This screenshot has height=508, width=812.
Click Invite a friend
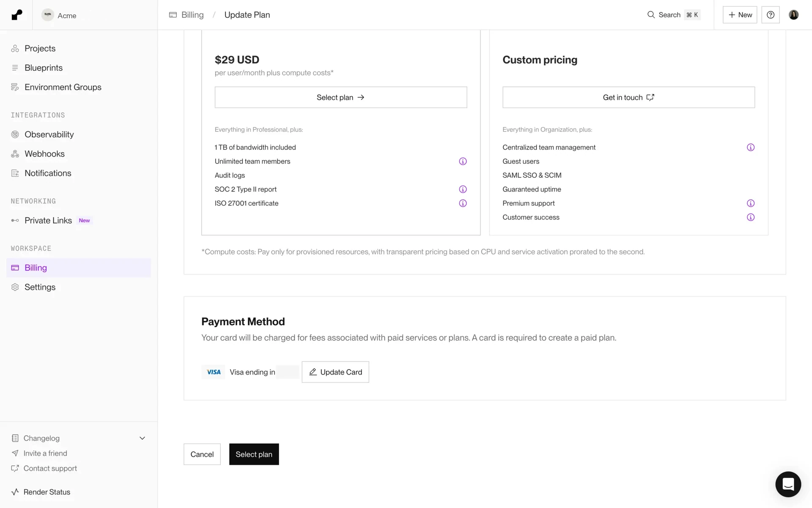[45, 453]
